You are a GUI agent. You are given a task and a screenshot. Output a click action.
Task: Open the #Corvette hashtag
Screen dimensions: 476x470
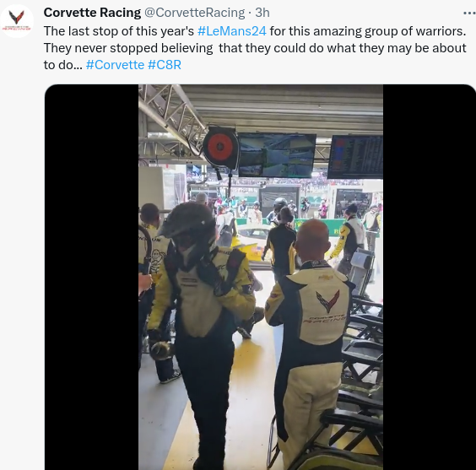tap(115, 65)
